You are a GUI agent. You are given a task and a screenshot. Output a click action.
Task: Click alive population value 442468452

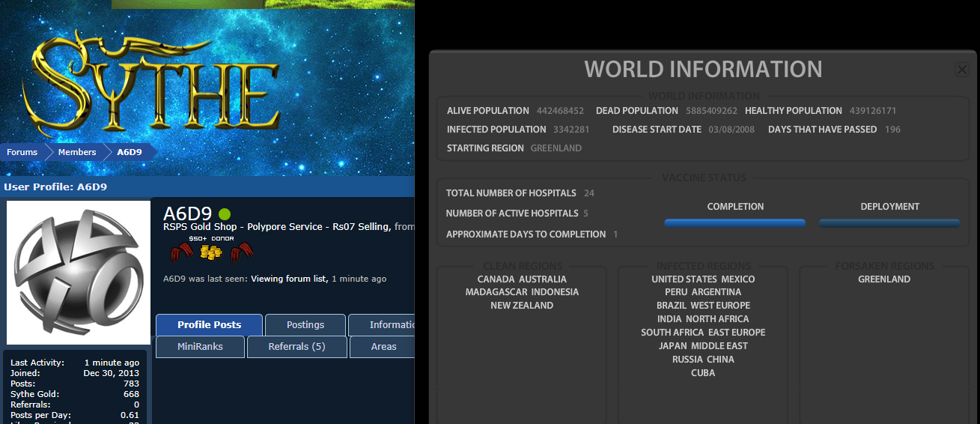560,111
